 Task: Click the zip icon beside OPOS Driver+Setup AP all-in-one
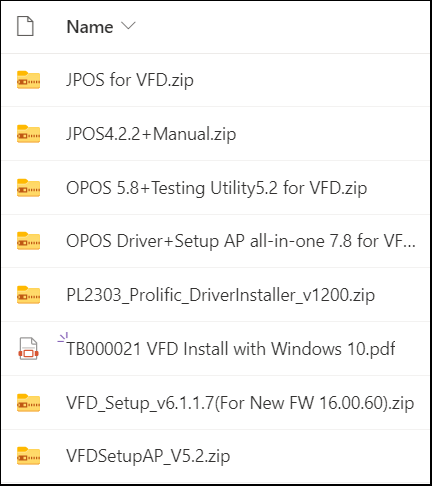[28, 241]
